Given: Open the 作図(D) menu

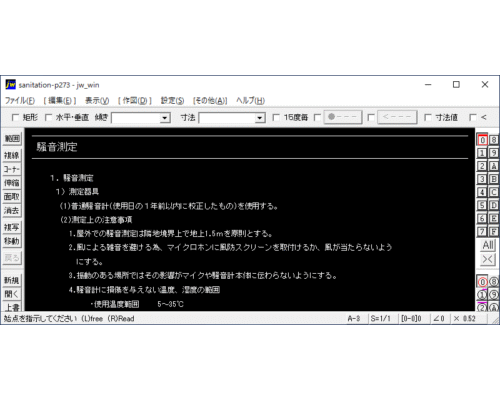Looking at the screenshot, I should coord(135,100).
